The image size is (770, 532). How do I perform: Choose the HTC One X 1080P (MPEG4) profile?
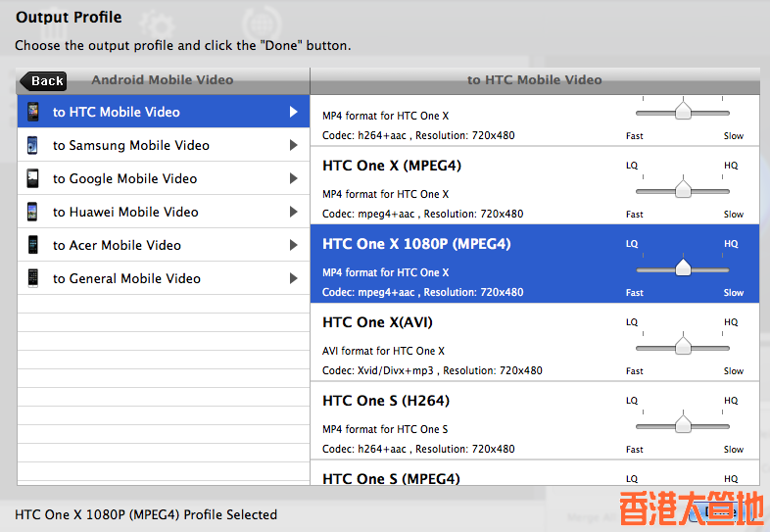tap(535, 264)
